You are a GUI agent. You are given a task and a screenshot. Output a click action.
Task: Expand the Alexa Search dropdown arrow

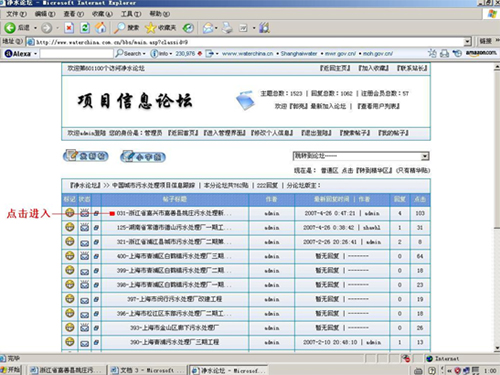pos(144,54)
